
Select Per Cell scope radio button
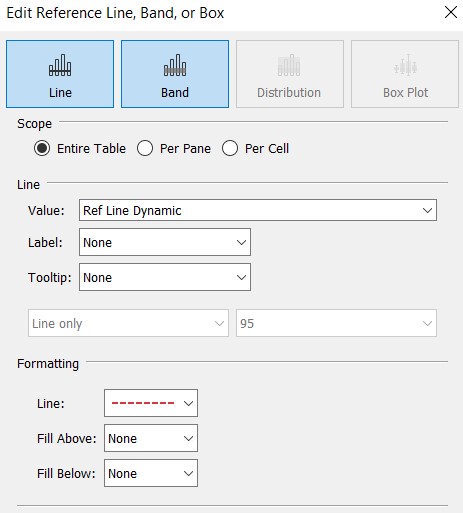click(x=230, y=148)
